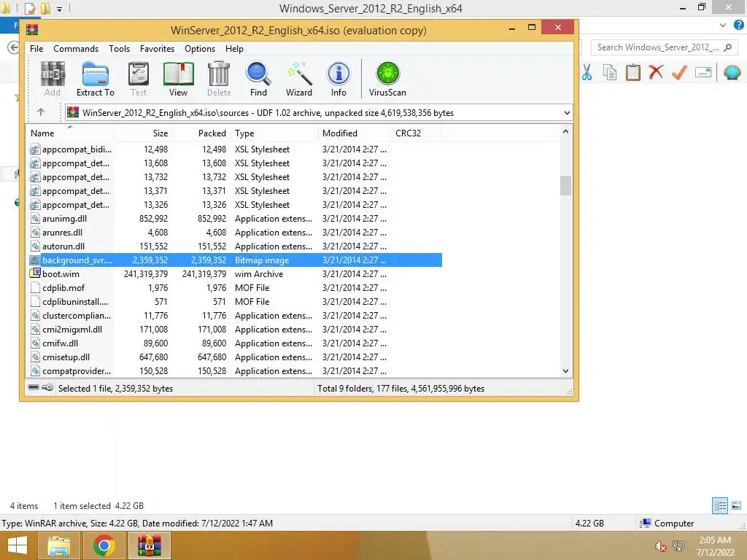747x560 pixels.
Task: Open the Windows Start button
Action: click(18, 545)
